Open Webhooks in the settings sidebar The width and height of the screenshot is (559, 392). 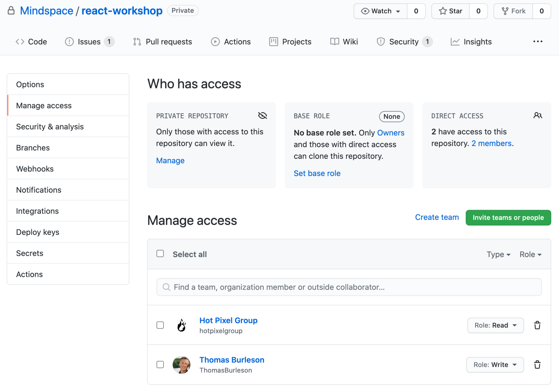(35, 169)
